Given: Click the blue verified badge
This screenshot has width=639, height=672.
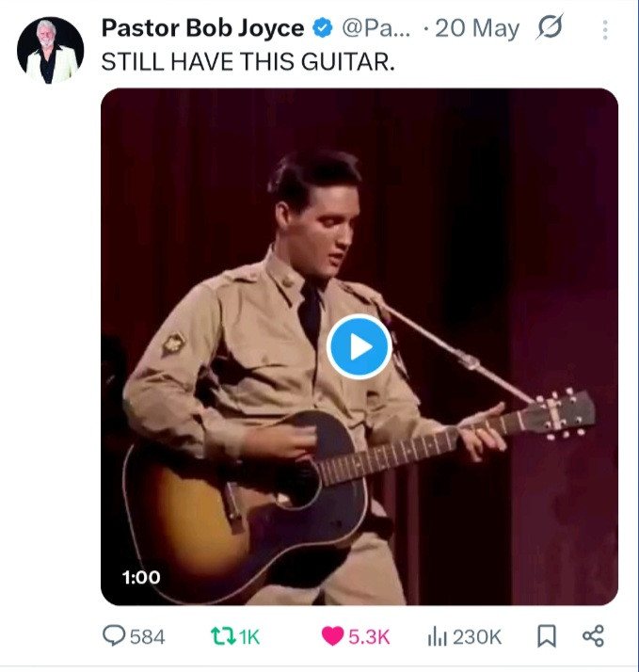Looking at the screenshot, I should pos(322,29).
